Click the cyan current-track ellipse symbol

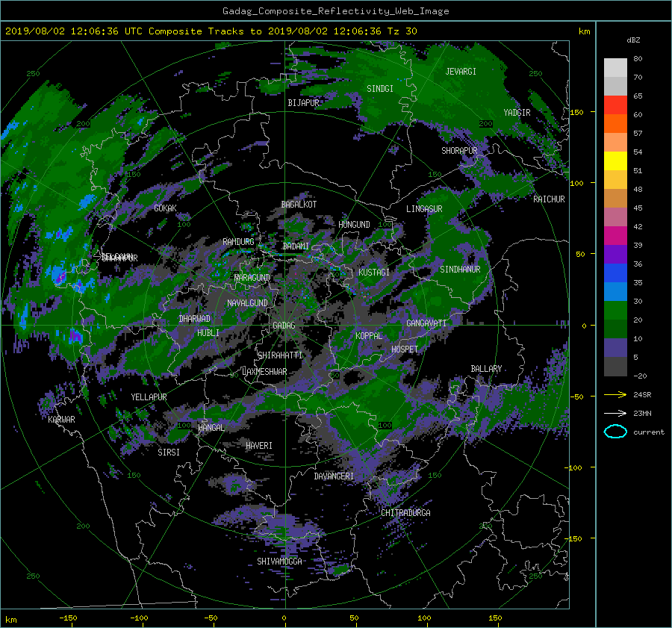(x=615, y=432)
